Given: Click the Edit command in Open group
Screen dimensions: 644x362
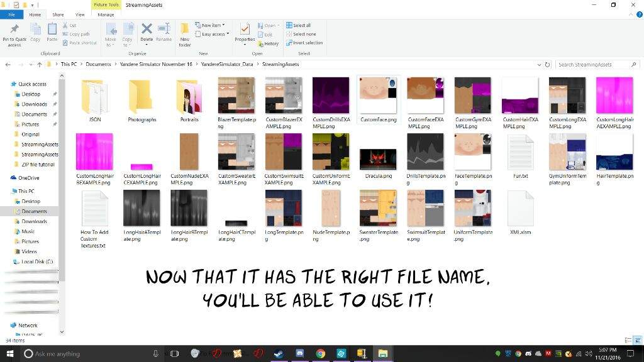Looking at the screenshot, I should [x=265, y=35].
